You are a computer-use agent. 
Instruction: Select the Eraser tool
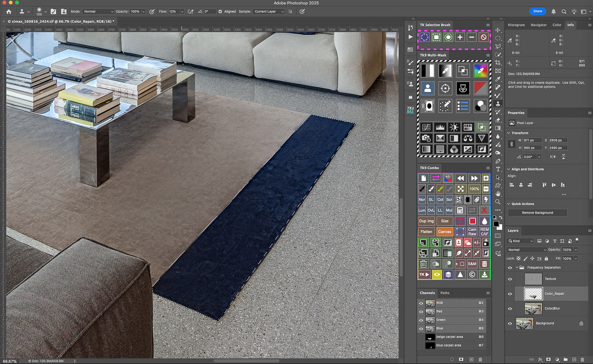(x=498, y=120)
